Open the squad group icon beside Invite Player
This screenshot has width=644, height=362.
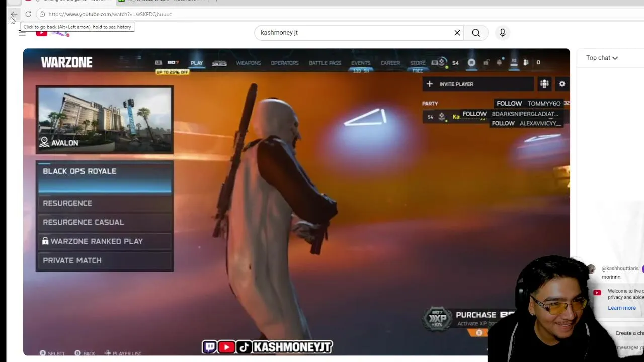(x=544, y=84)
